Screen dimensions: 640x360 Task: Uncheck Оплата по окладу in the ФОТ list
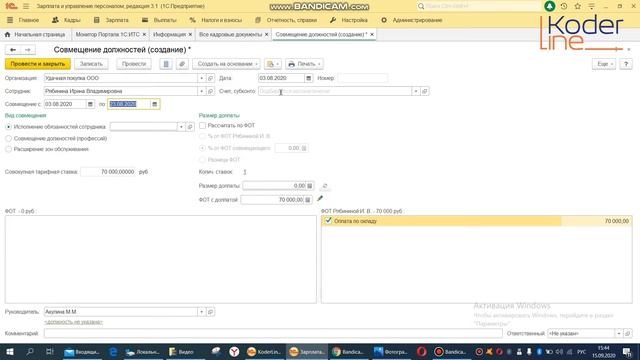click(x=328, y=221)
